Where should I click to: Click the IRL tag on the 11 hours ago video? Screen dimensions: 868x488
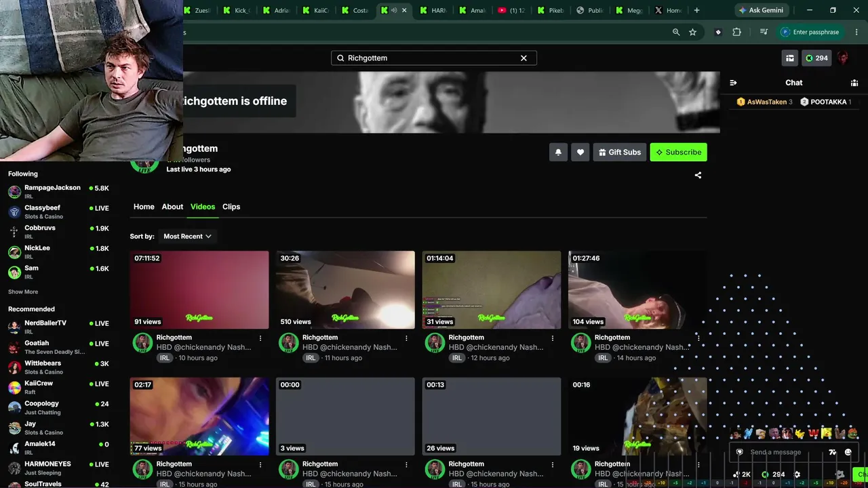tap(311, 358)
